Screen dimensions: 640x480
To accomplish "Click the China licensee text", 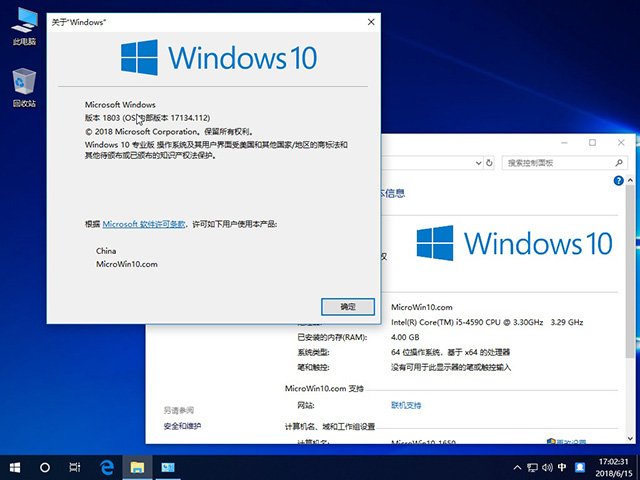I will (x=106, y=251).
